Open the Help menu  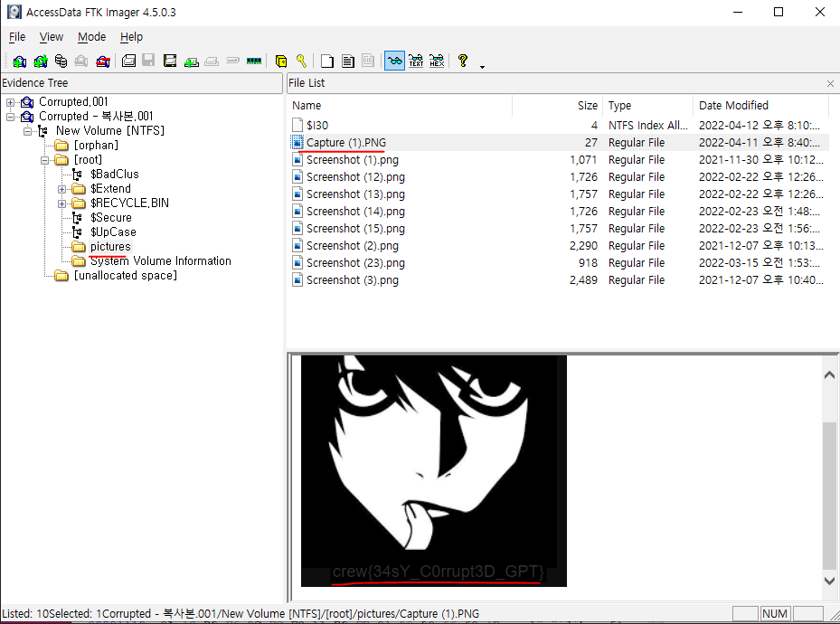coord(131,37)
